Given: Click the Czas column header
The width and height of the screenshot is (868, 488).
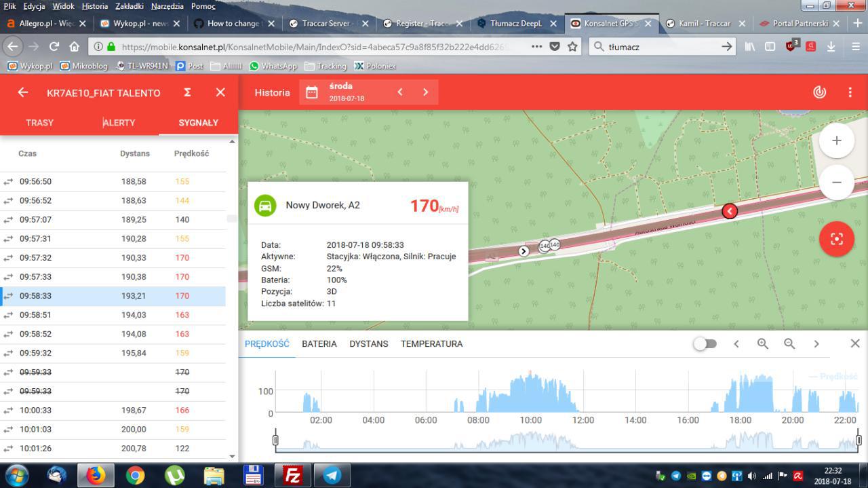Looking at the screenshot, I should click(28, 153).
